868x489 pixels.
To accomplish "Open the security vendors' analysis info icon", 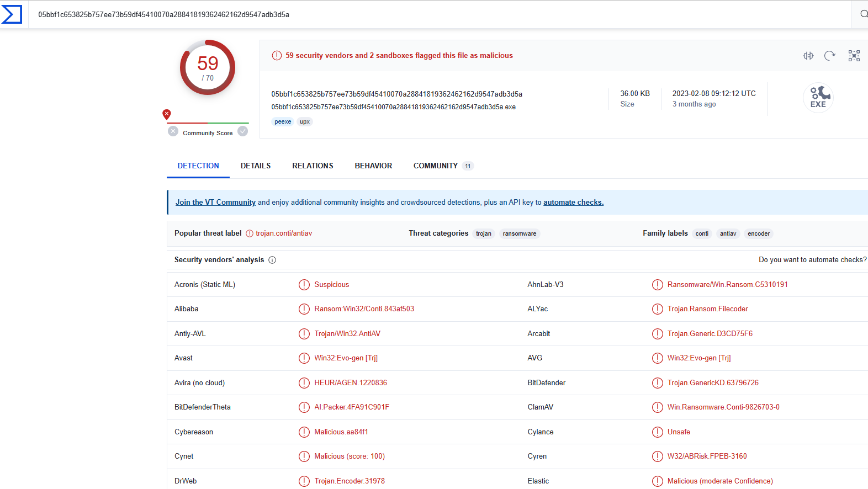I will pos(272,260).
